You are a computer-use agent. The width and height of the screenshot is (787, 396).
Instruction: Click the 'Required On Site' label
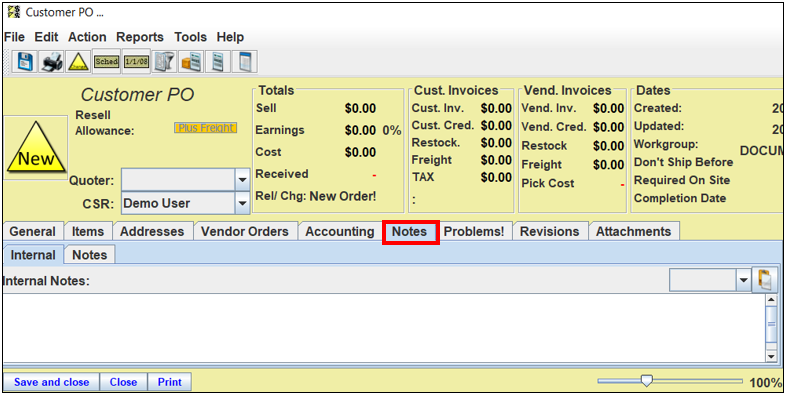(x=682, y=180)
